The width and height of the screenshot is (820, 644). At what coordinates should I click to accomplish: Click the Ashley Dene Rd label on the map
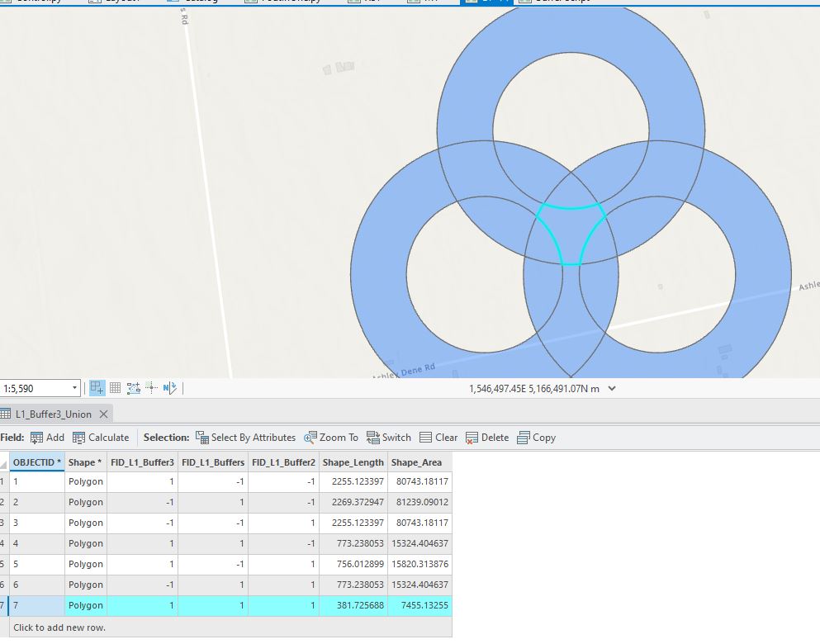pyautogui.click(x=405, y=372)
